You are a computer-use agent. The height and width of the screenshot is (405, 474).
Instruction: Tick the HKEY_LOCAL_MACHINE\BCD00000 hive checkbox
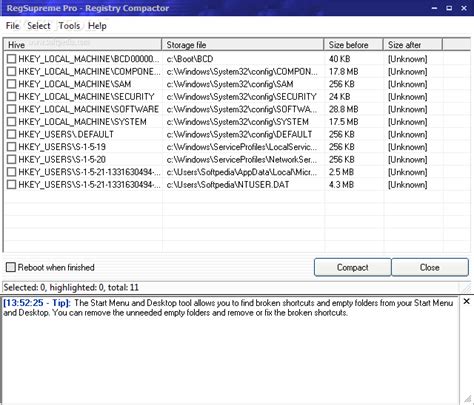click(x=11, y=59)
